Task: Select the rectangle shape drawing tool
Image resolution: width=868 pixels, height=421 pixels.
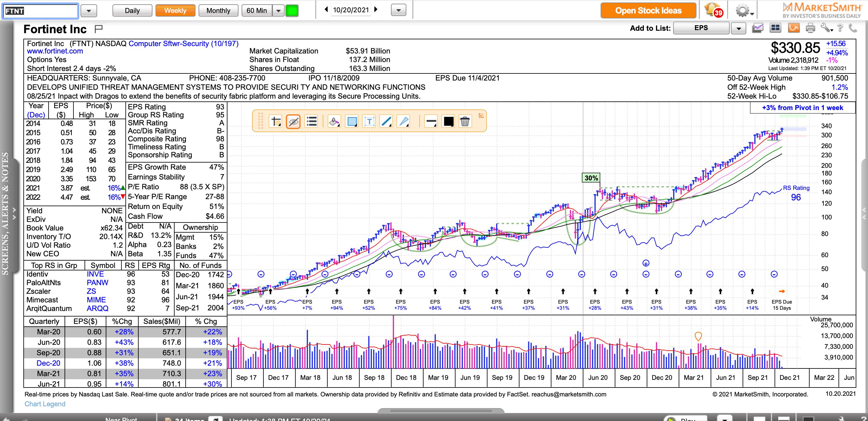Action: click(x=351, y=121)
